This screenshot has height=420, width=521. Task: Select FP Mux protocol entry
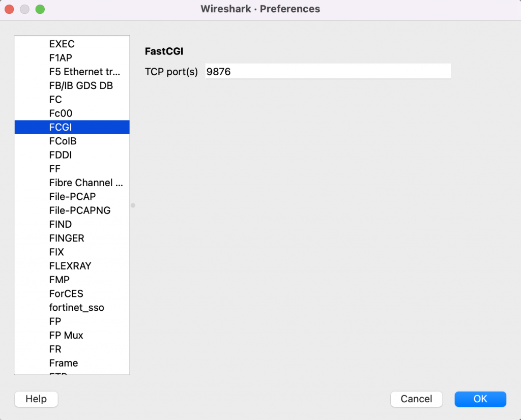[72, 335]
